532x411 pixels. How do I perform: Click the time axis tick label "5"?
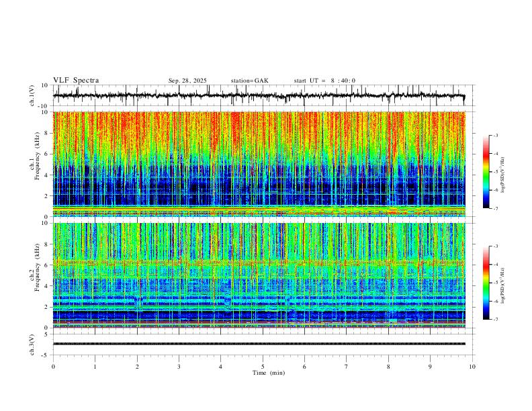click(263, 367)
